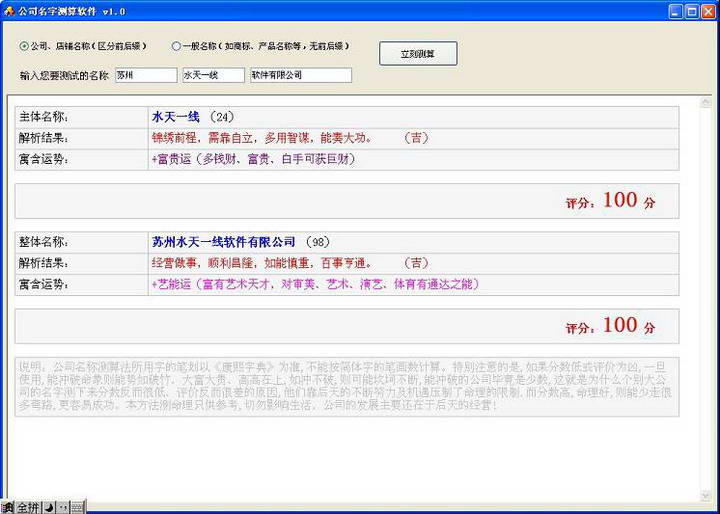This screenshot has height=514, width=720.
Task: Select 公司、店铺名称 radio option
Action: tap(25, 46)
